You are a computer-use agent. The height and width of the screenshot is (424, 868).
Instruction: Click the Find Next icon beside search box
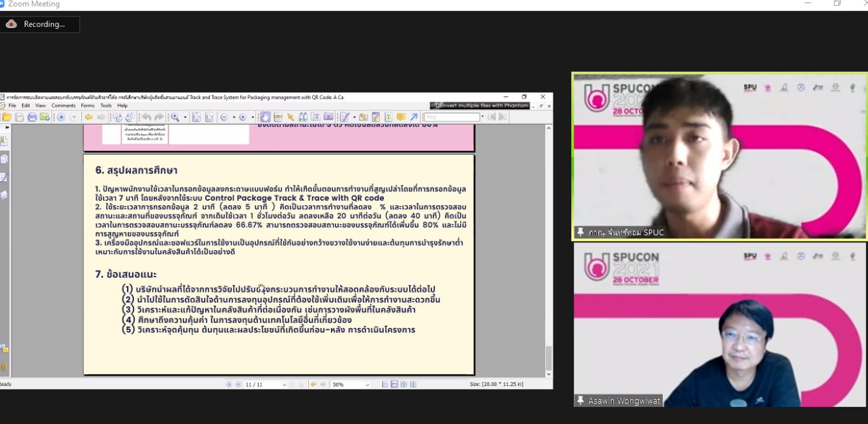(503, 117)
